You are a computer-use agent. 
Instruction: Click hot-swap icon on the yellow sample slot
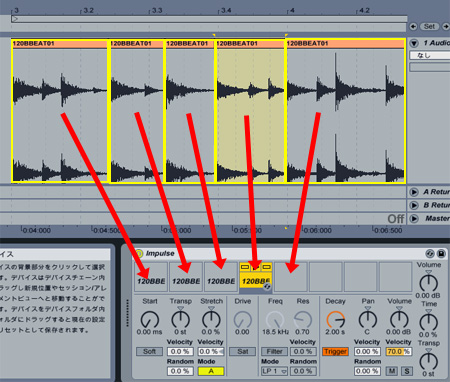267,286
